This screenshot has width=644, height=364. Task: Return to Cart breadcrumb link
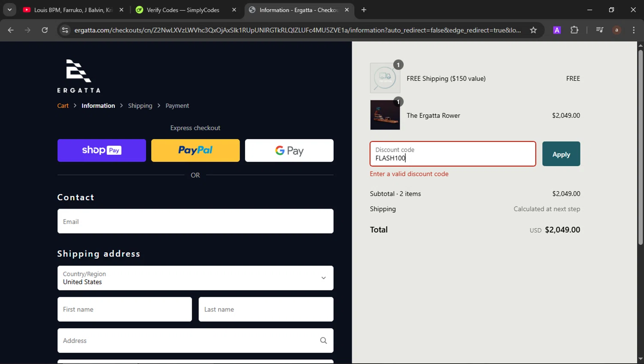[x=63, y=106]
